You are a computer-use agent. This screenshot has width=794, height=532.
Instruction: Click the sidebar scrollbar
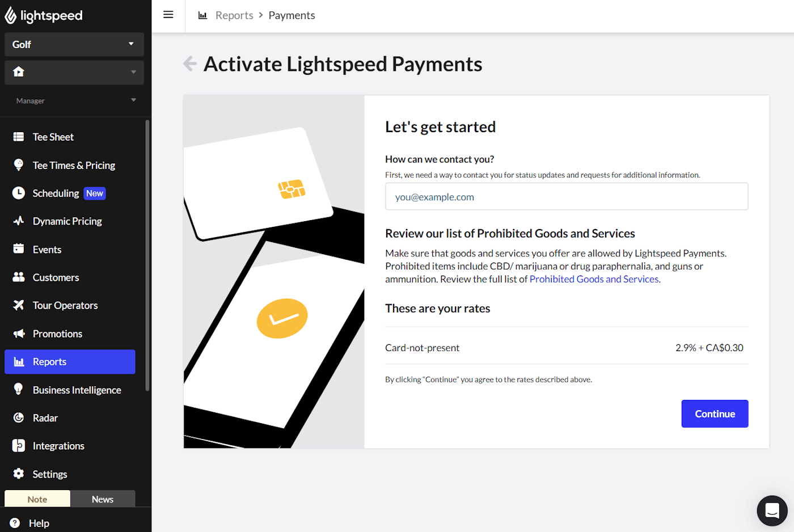click(147, 255)
